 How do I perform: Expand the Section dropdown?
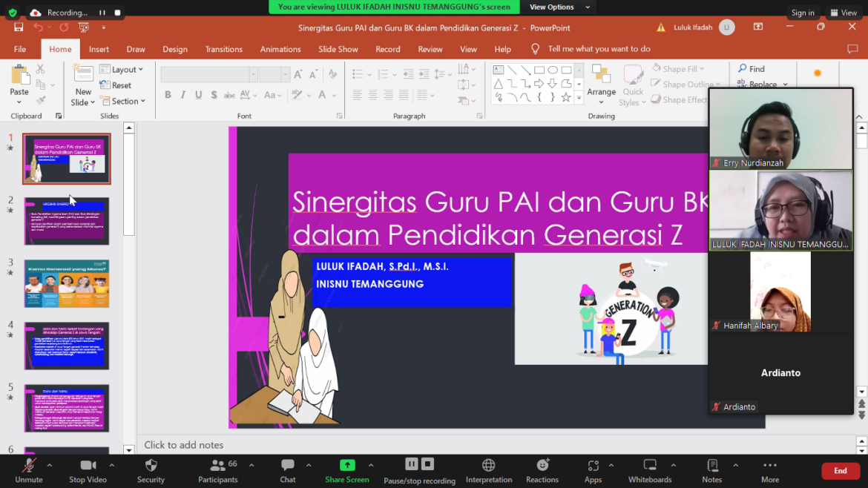point(123,101)
